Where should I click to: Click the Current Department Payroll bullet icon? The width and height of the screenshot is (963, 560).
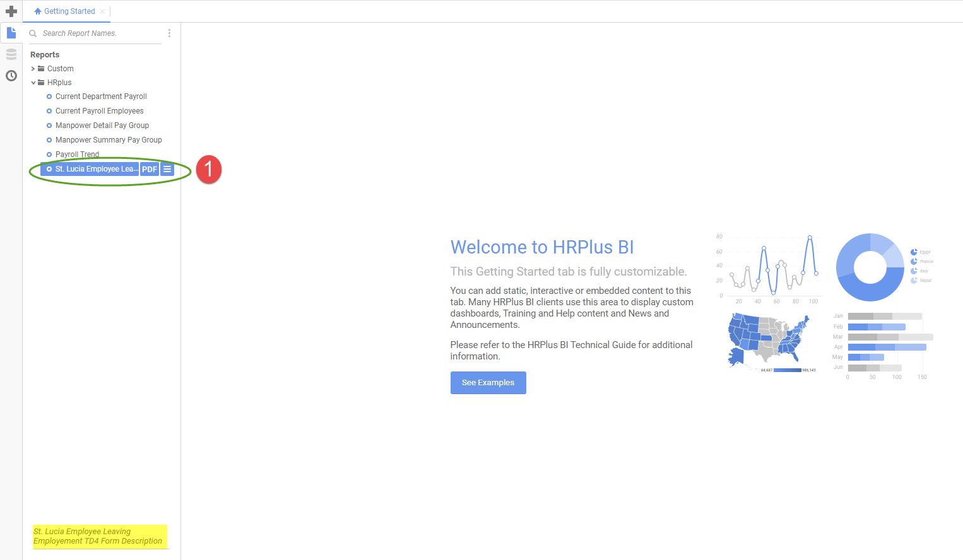click(49, 96)
